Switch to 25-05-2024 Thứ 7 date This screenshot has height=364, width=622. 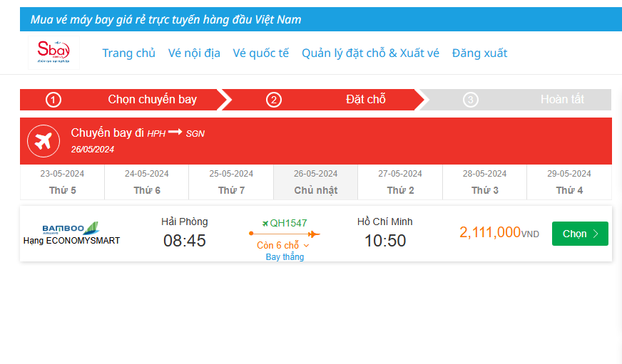(231, 182)
